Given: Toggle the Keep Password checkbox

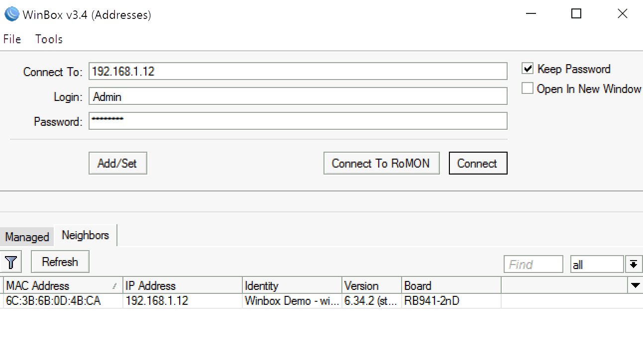Looking at the screenshot, I should 528,69.
